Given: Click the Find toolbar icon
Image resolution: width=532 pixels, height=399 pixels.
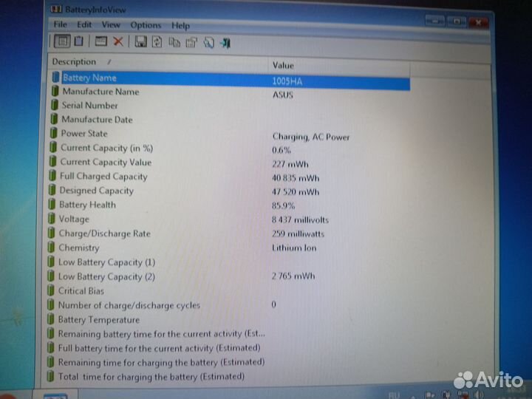Looking at the screenshot, I should pyautogui.click(x=208, y=43).
